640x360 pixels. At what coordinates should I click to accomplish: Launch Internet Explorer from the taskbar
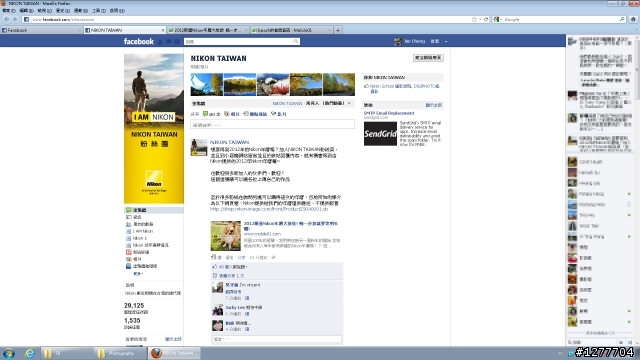pos(29,353)
